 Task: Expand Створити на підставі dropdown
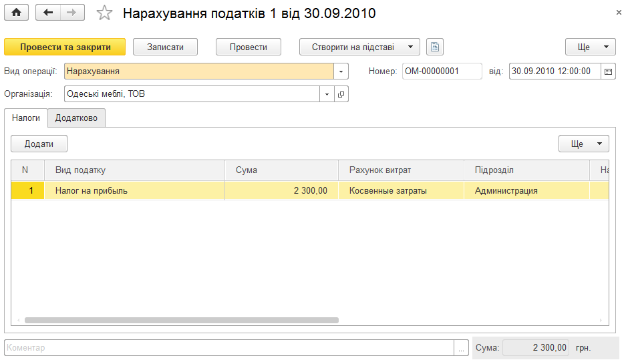359,47
